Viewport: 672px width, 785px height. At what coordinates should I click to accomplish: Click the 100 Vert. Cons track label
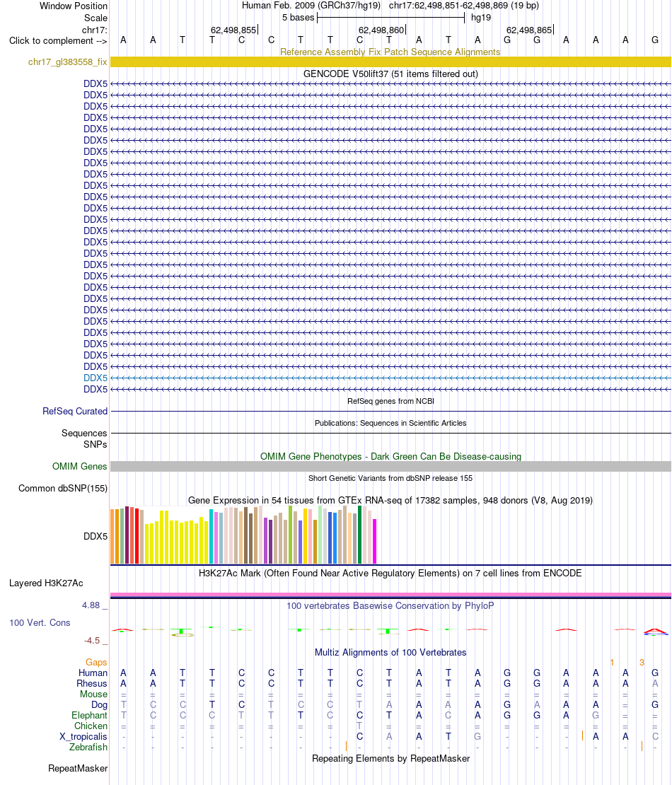tap(40, 623)
